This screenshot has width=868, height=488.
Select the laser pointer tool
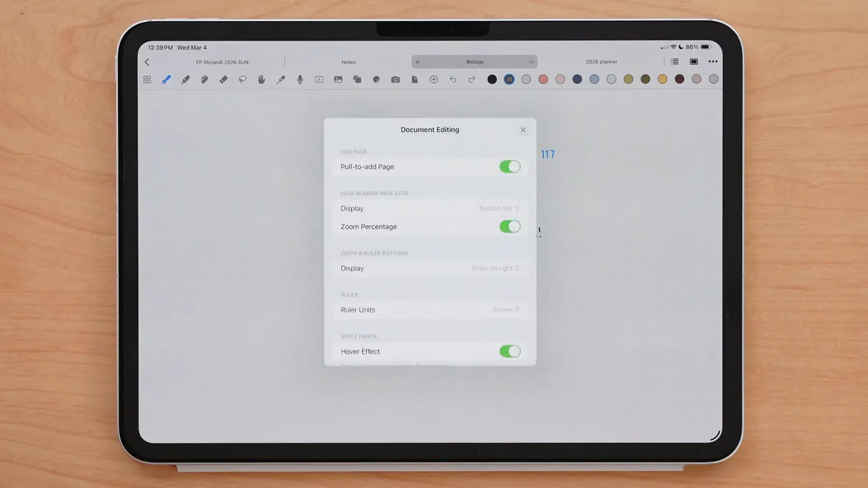[281, 79]
